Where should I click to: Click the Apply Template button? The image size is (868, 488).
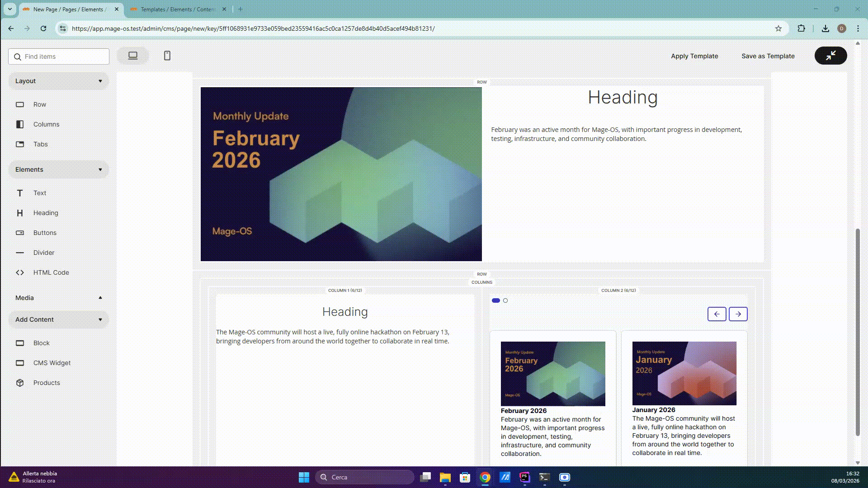pyautogui.click(x=694, y=56)
